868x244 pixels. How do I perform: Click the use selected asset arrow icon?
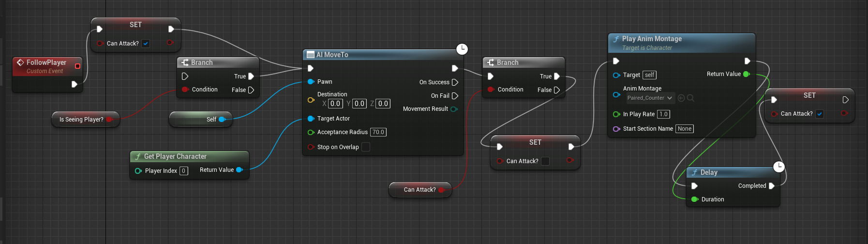pyautogui.click(x=681, y=98)
